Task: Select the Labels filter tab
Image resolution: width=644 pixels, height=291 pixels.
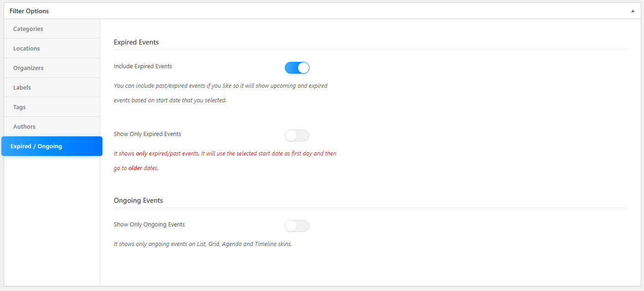Action: click(x=52, y=87)
